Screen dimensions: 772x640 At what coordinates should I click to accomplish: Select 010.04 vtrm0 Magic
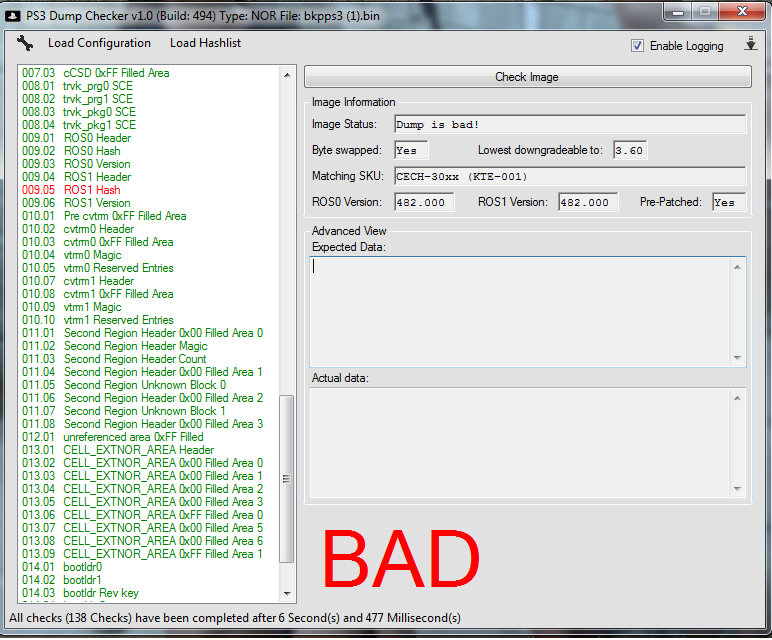[x=71, y=255]
